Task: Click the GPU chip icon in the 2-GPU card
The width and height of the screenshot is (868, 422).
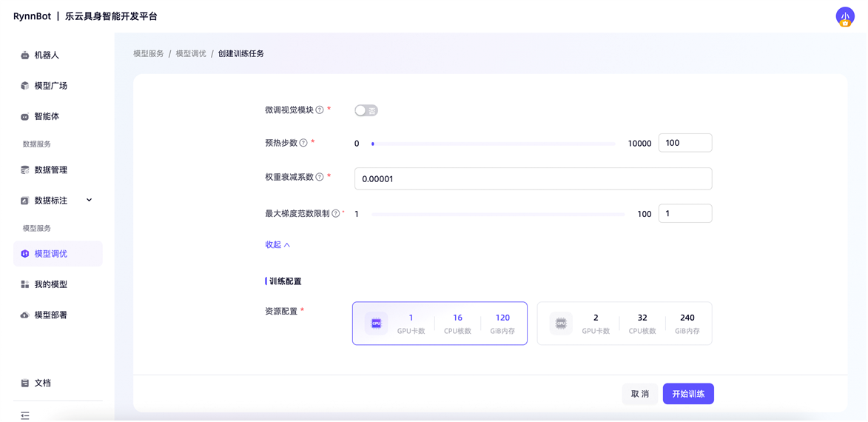Action: [x=561, y=324]
